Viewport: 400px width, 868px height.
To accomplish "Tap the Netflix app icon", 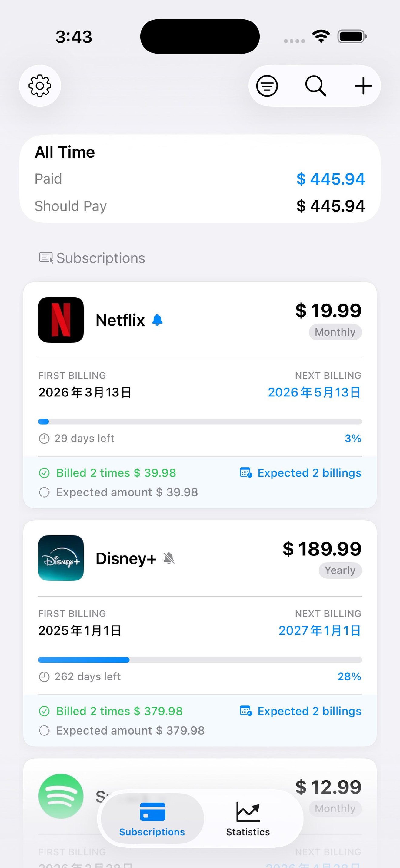I will click(61, 320).
